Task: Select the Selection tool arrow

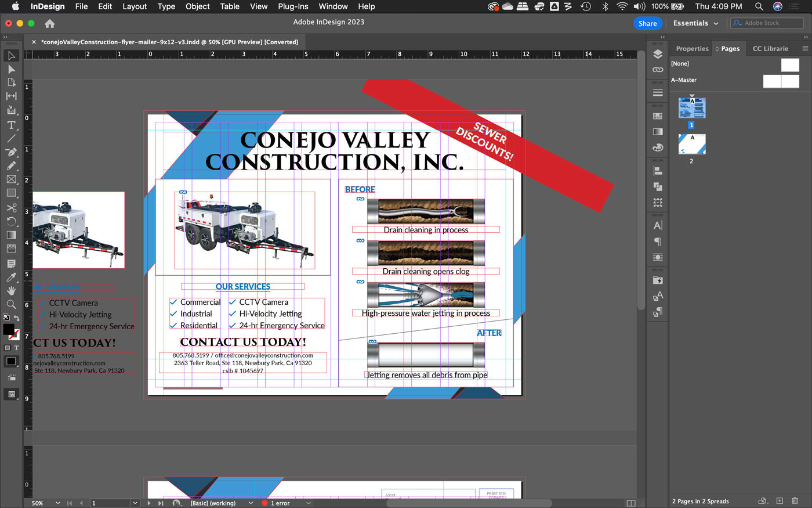Action: pyautogui.click(x=11, y=56)
